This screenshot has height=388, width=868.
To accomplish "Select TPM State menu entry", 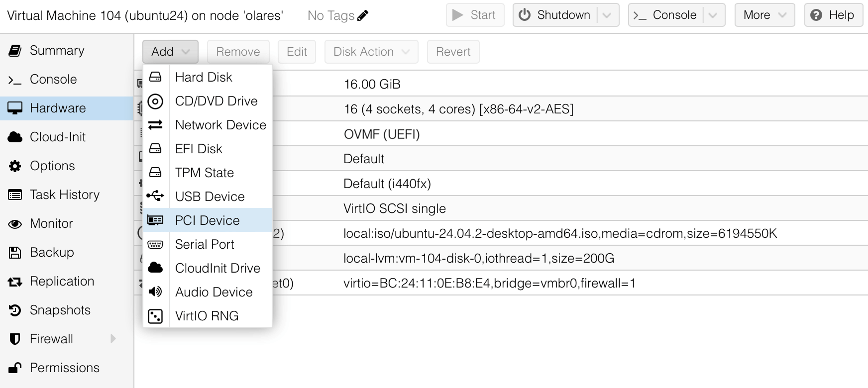I will point(204,173).
